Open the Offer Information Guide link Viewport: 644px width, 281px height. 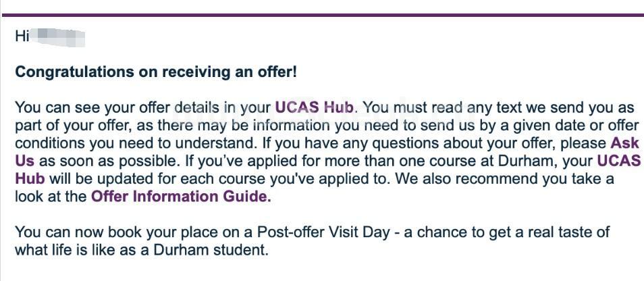tap(181, 197)
